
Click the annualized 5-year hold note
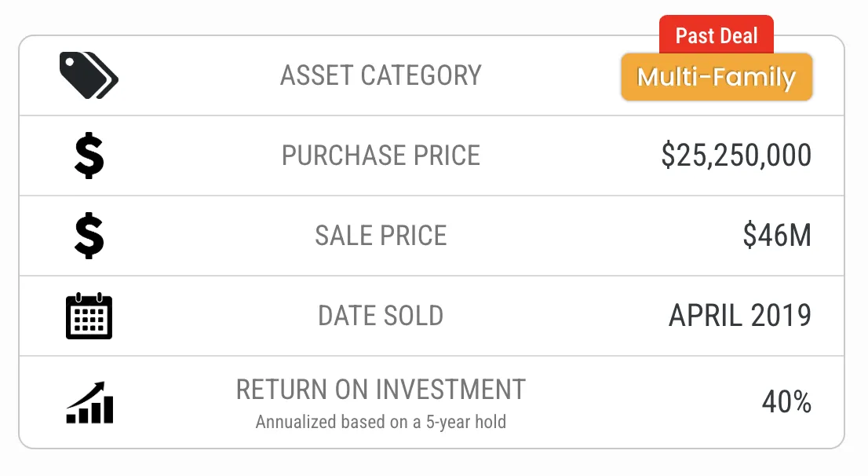point(381,422)
